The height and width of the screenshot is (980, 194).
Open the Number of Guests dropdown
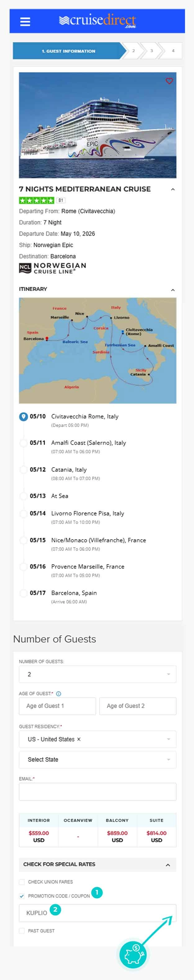[98, 674]
